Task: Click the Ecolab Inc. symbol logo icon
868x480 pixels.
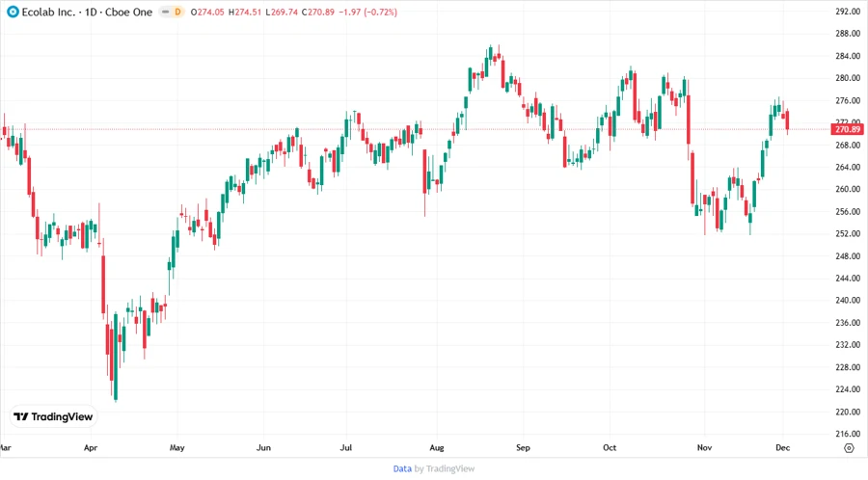Action: click(13, 12)
